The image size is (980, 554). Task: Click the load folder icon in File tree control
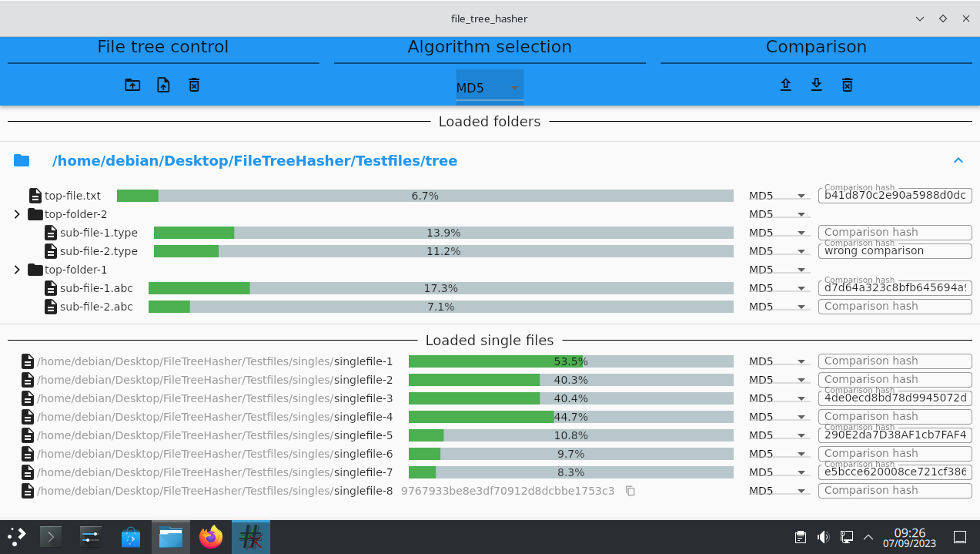tap(132, 85)
